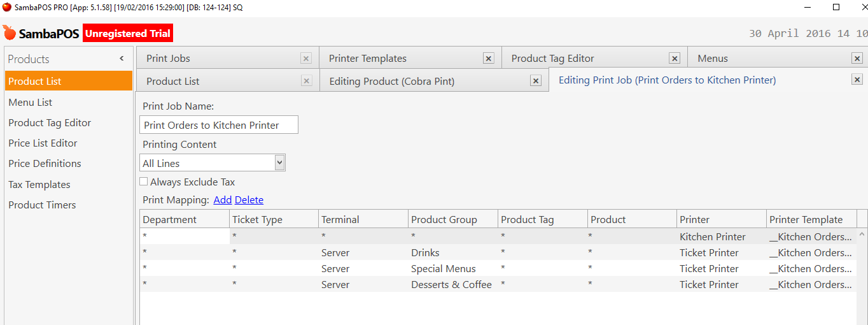Enable the Always Exclude Tax checkbox
Viewport: 868px width, 325px height.
(x=144, y=182)
